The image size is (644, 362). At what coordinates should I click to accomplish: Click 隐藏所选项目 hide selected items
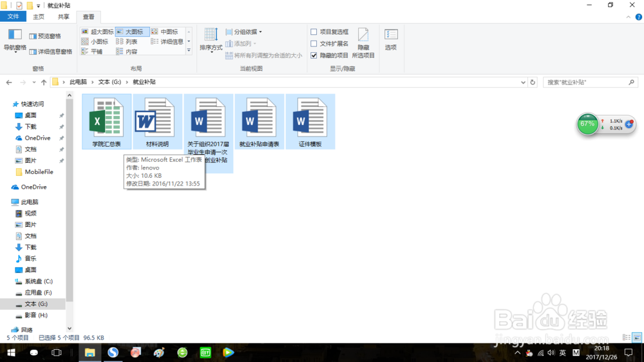pyautogui.click(x=363, y=43)
